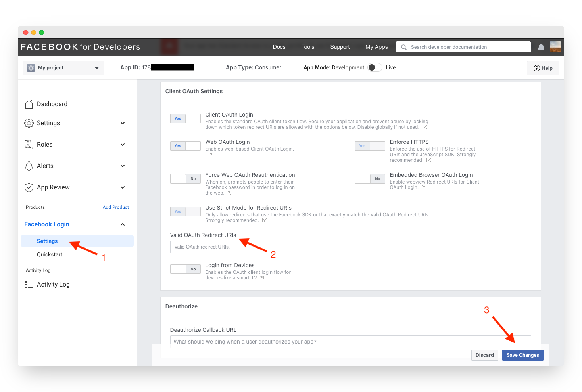The image size is (582, 392).
Task: Go to Dashboard page
Action: point(52,104)
